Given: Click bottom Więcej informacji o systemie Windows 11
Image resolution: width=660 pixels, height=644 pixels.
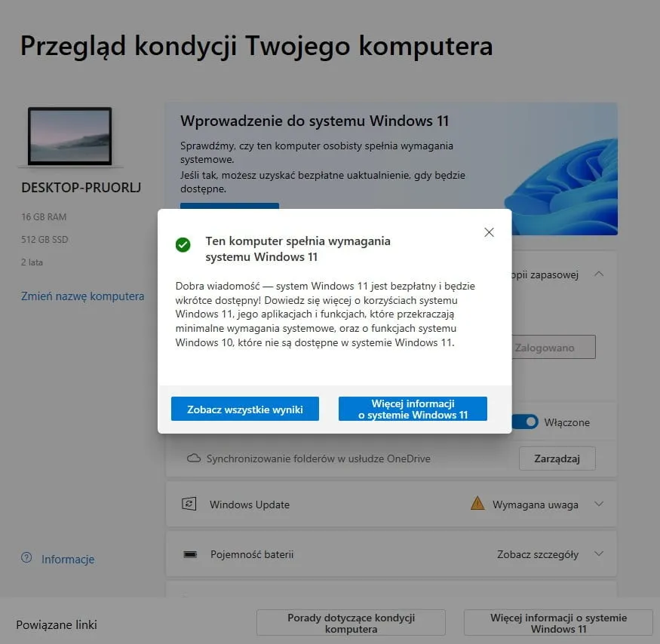Looking at the screenshot, I should (x=559, y=623).
